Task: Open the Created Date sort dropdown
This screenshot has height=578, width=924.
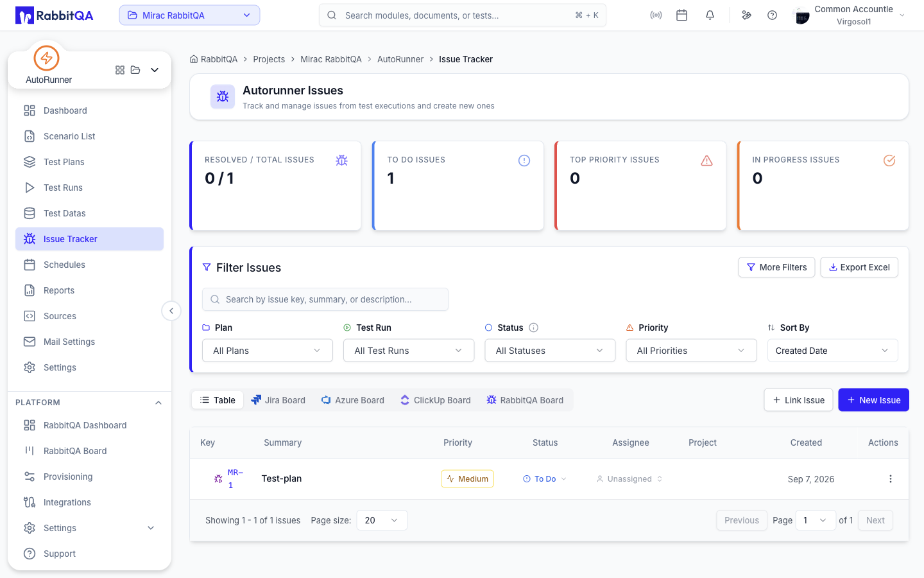Action: point(832,351)
